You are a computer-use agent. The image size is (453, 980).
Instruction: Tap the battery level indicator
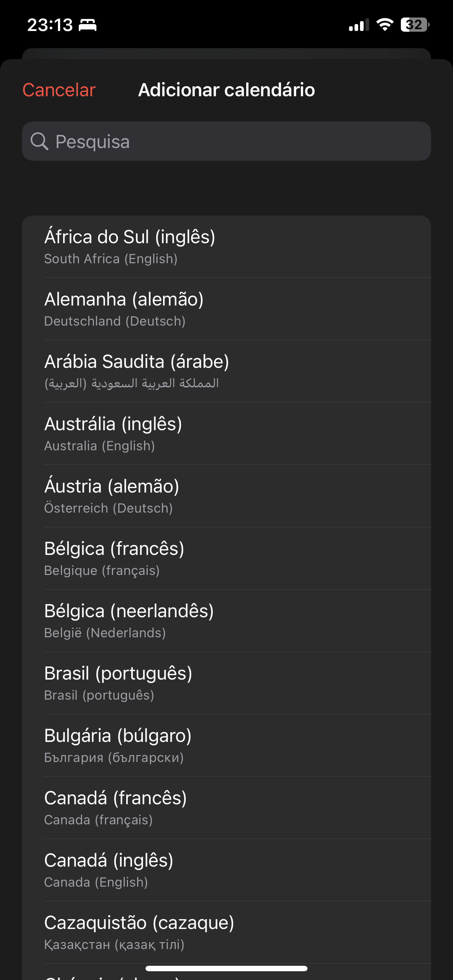click(415, 25)
